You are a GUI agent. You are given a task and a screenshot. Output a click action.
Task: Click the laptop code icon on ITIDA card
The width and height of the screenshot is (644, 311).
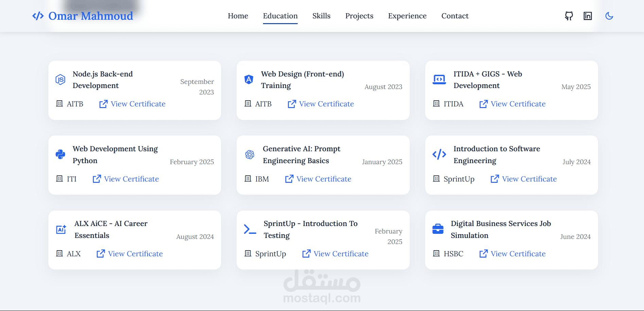pyautogui.click(x=439, y=80)
